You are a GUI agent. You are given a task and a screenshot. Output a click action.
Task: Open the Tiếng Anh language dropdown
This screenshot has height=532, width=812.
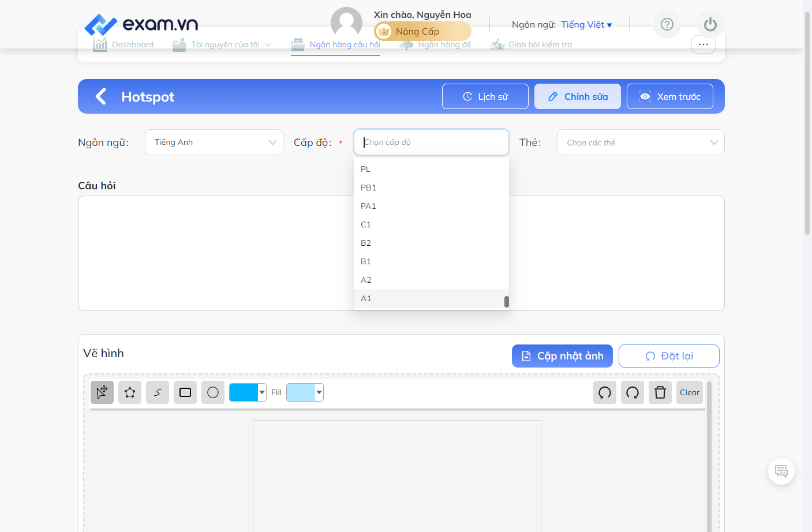click(x=214, y=143)
